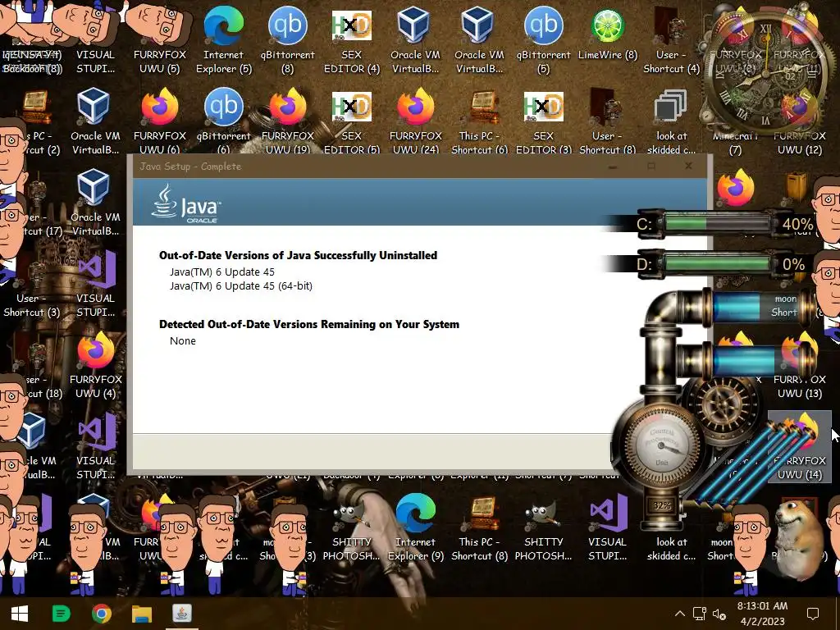Select the User - Shortcut (4) icon
Image resolution: width=840 pixels, height=630 pixels.
click(671, 40)
